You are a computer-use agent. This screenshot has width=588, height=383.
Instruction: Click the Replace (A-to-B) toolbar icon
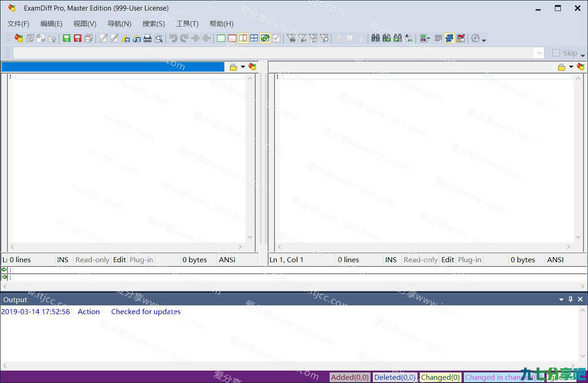pos(409,38)
